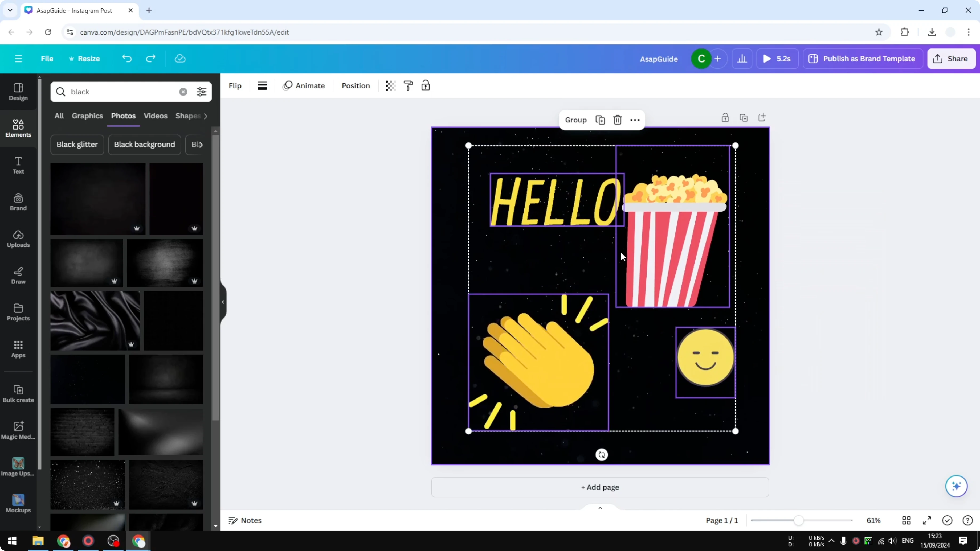
Task: Open the Text sidebar panel
Action: (x=18, y=165)
